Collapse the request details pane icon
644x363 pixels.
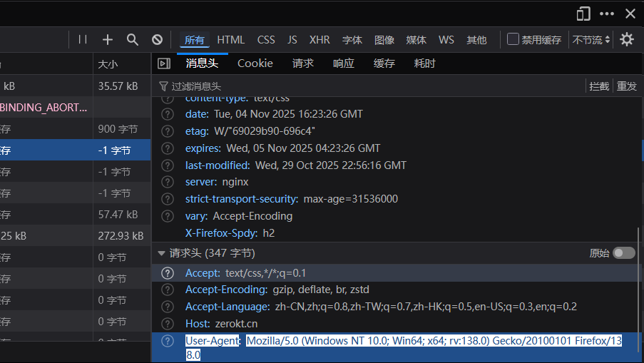point(164,63)
